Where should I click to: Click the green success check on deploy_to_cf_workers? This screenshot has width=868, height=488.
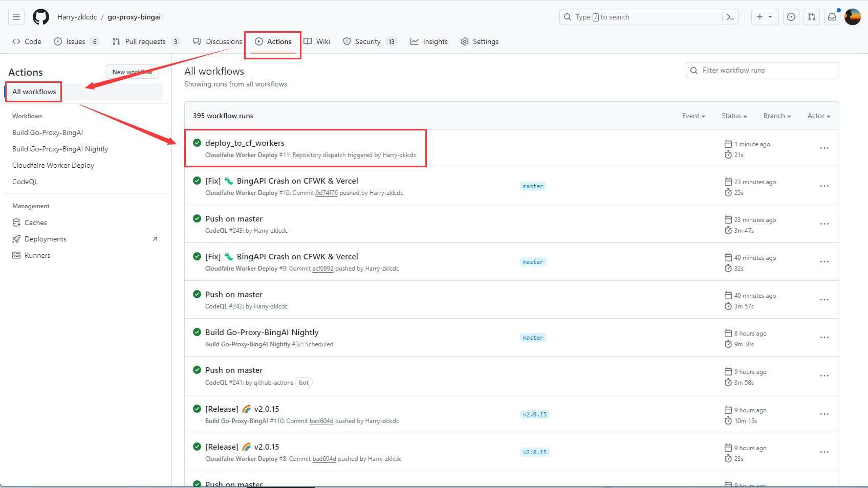click(x=197, y=143)
